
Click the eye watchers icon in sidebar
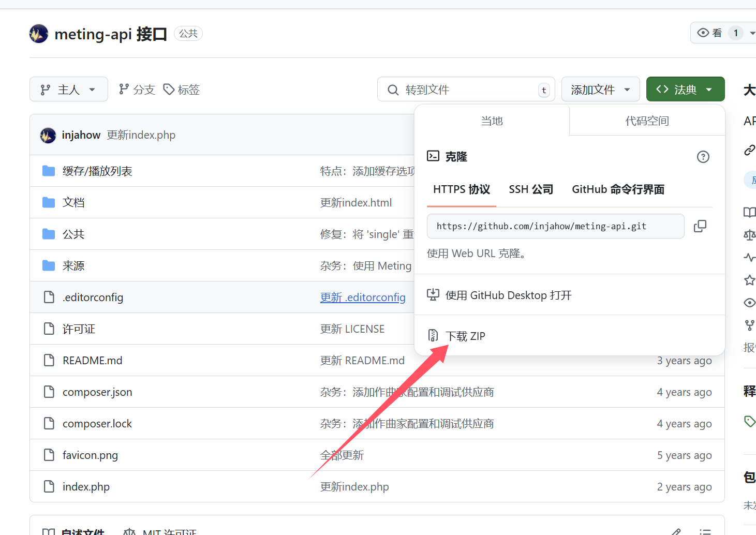pos(749,303)
